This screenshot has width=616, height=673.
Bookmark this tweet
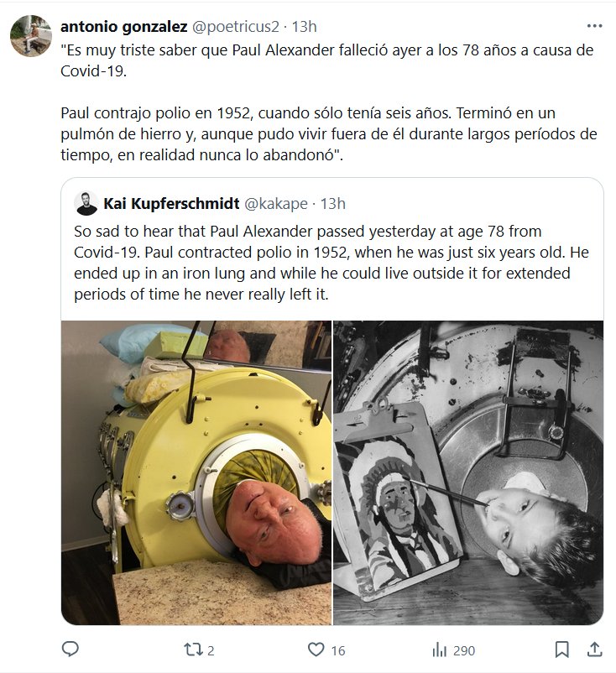[x=562, y=650]
